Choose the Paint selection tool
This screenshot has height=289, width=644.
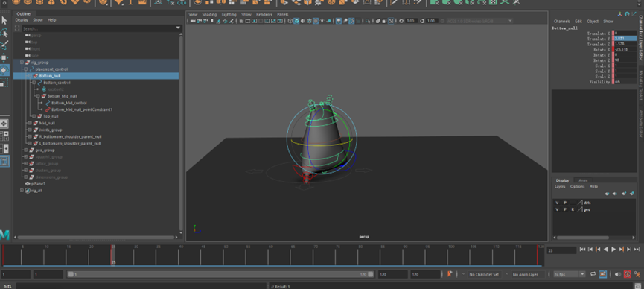point(4,45)
